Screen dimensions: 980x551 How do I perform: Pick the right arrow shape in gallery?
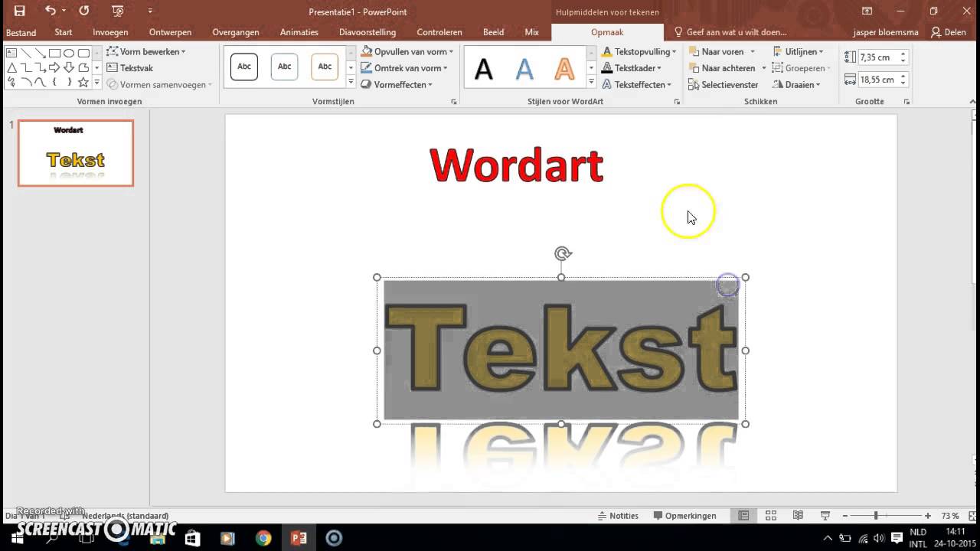tap(54, 67)
